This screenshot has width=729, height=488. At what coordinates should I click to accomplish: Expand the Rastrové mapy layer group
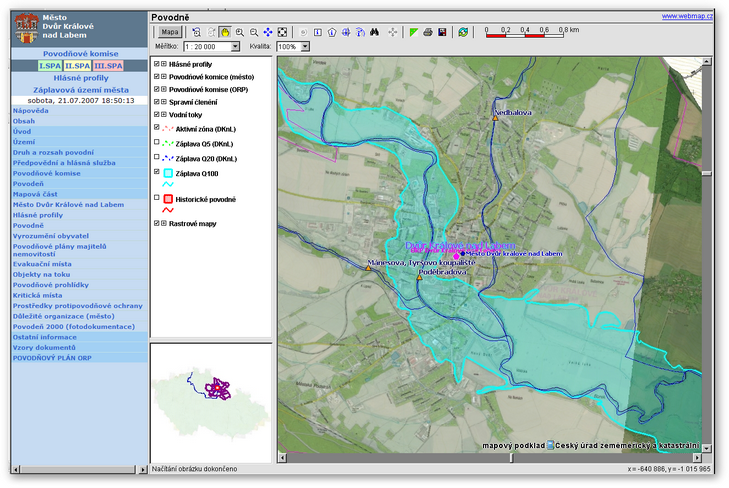164,224
